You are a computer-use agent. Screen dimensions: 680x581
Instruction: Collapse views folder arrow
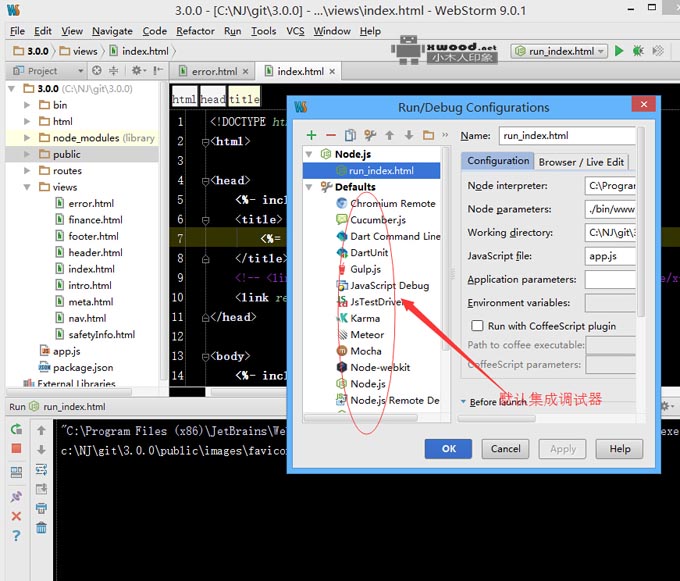point(27,187)
